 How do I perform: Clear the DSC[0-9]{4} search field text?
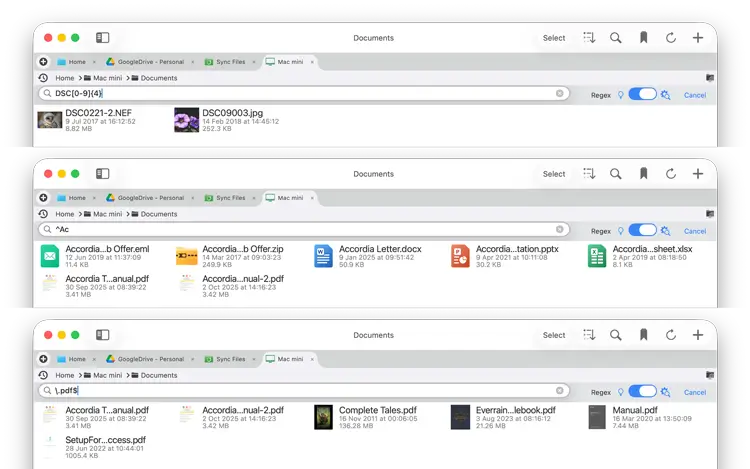[x=560, y=94]
